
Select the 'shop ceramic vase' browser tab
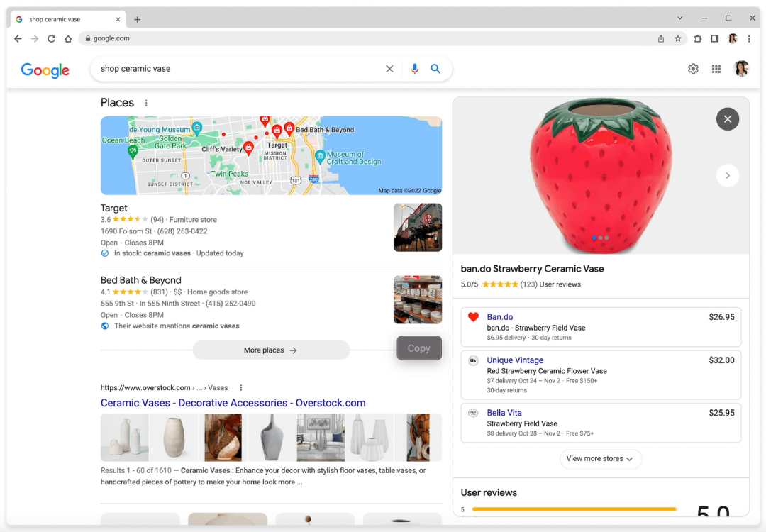click(x=67, y=20)
